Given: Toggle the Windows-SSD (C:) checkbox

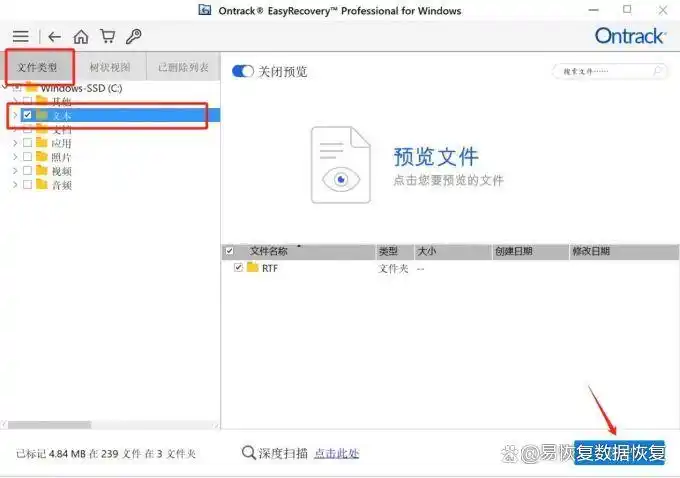Looking at the screenshot, I should pyautogui.click(x=17, y=88).
